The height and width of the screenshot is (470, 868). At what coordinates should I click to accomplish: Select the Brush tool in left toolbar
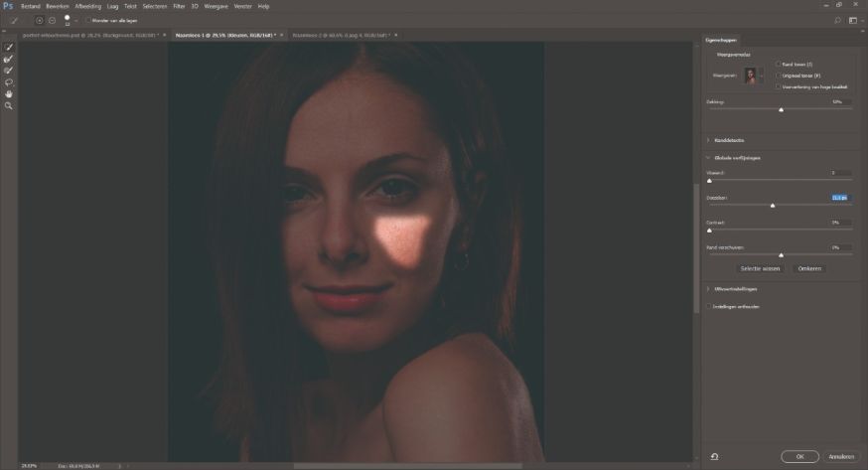(9, 71)
